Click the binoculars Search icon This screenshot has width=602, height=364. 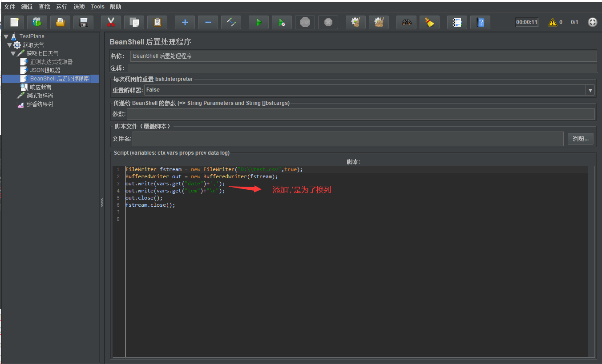[406, 22]
